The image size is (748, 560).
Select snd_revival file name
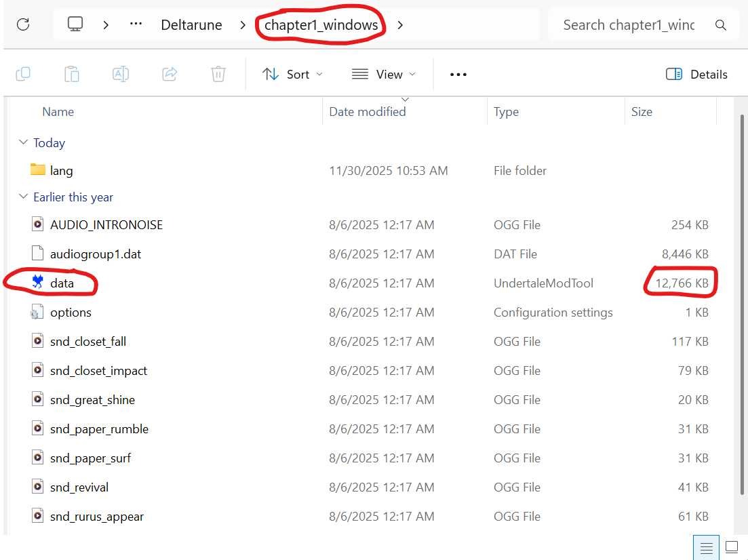click(x=79, y=487)
